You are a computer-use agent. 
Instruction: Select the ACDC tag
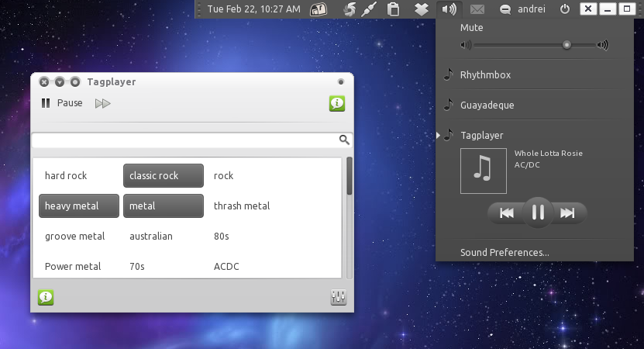(226, 266)
